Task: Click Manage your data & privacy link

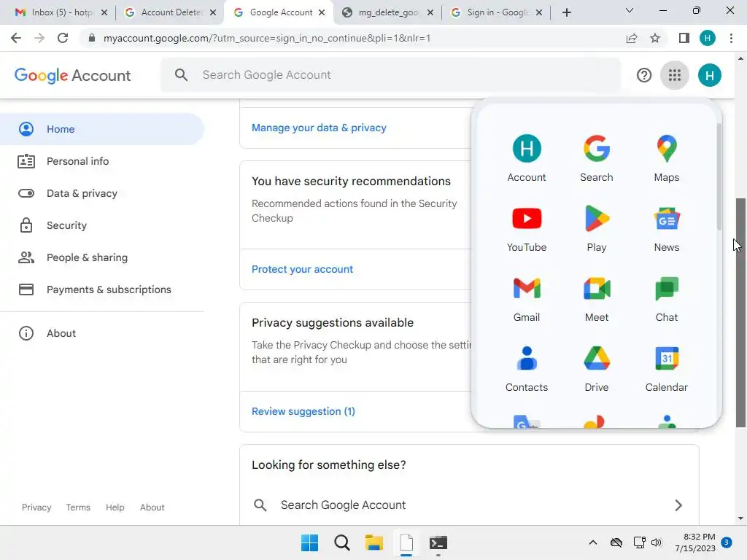Action: pos(319,128)
